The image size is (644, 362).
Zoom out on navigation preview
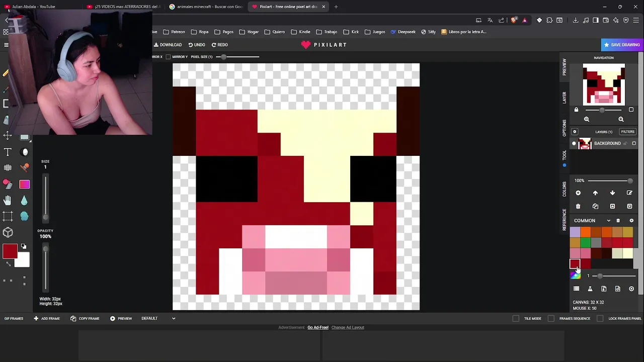[x=621, y=119]
